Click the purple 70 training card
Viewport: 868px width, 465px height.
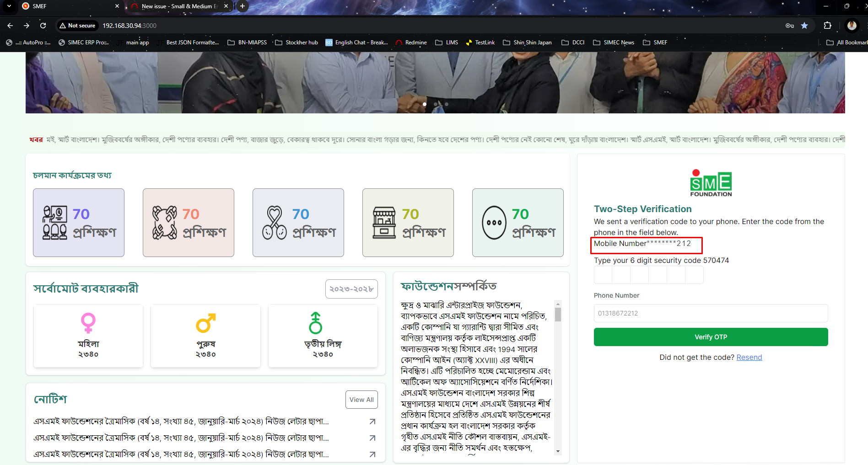(79, 223)
